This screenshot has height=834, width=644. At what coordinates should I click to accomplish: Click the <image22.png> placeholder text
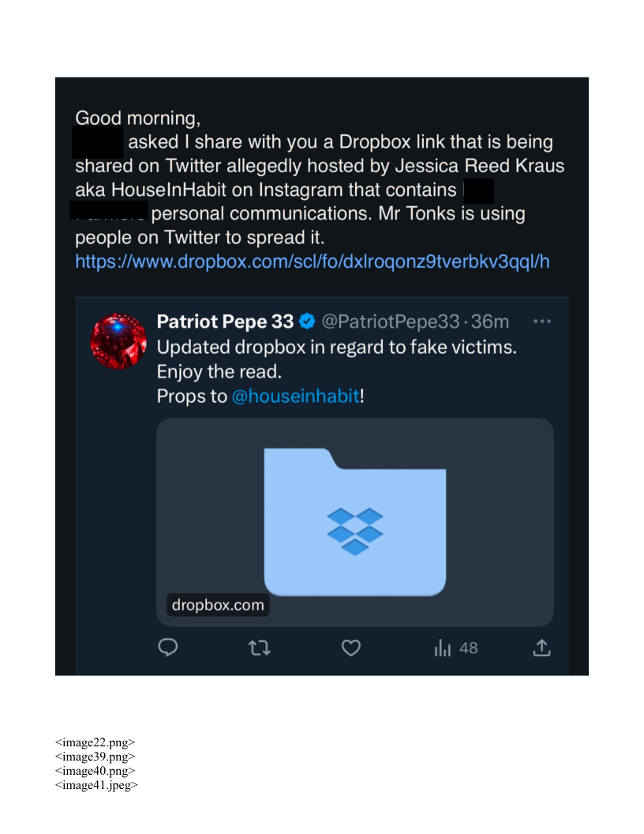point(95,742)
